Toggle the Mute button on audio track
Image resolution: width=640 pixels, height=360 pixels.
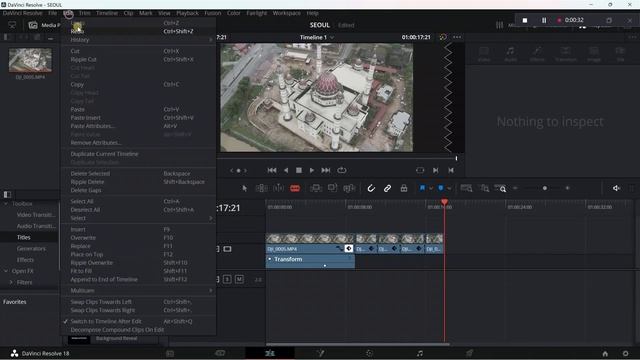(239, 280)
